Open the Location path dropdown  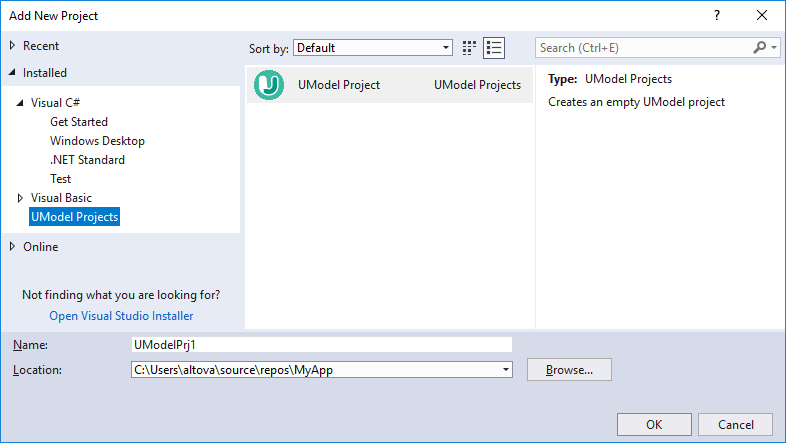point(506,370)
